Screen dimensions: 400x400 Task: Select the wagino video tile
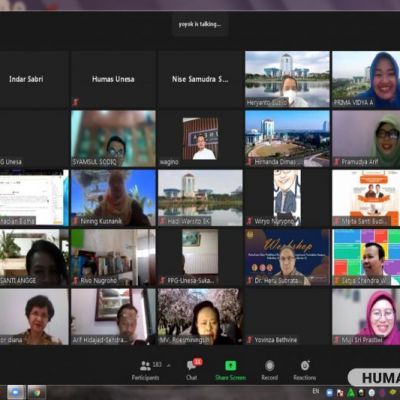click(200, 139)
